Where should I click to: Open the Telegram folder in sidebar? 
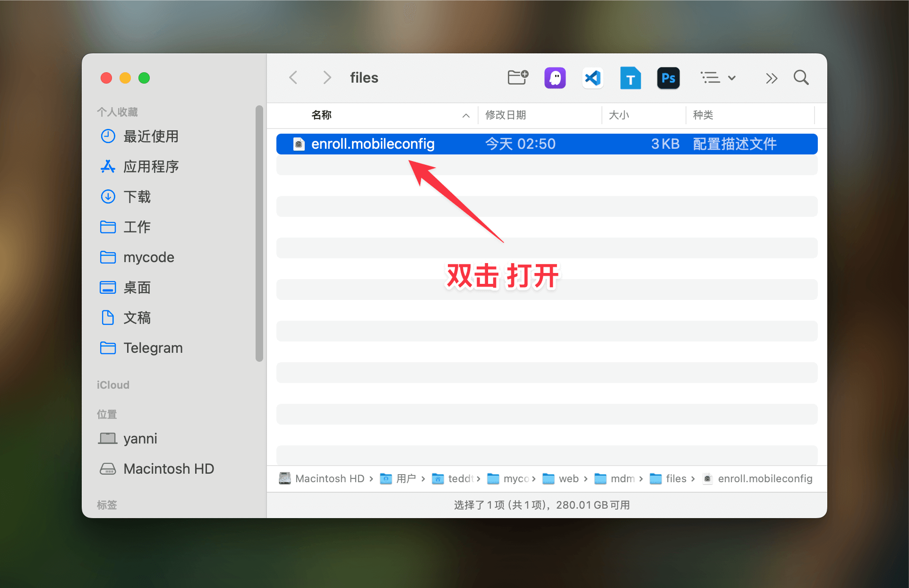[x=153, y=348]
